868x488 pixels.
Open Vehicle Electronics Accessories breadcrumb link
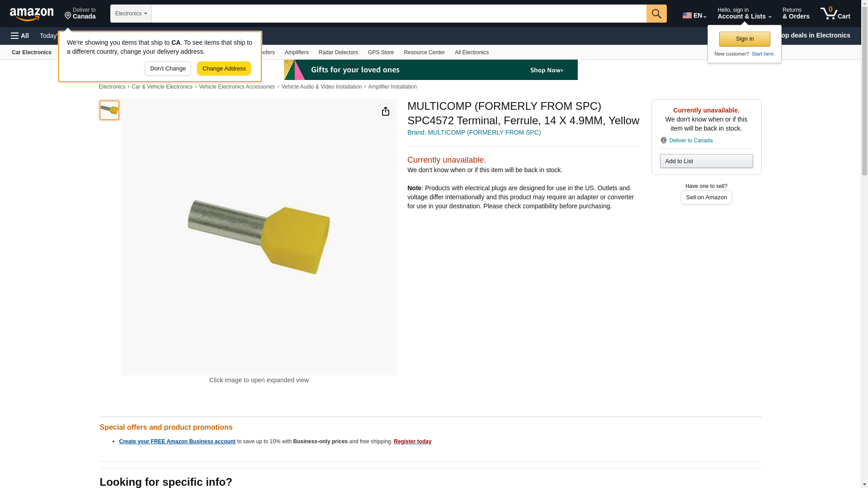(x=237, y=87)
